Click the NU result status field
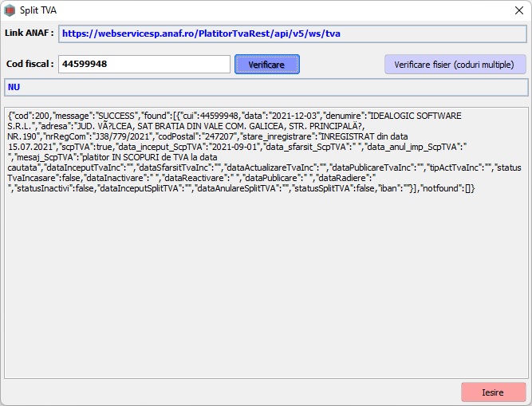532x406 pixels. [266, 87]
